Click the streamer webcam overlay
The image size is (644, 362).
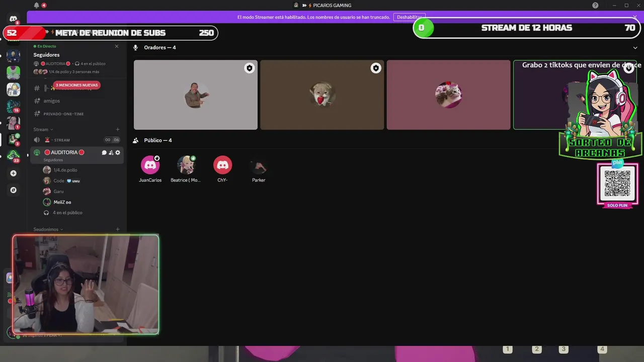pyautogui.click(x=86, y=285)
